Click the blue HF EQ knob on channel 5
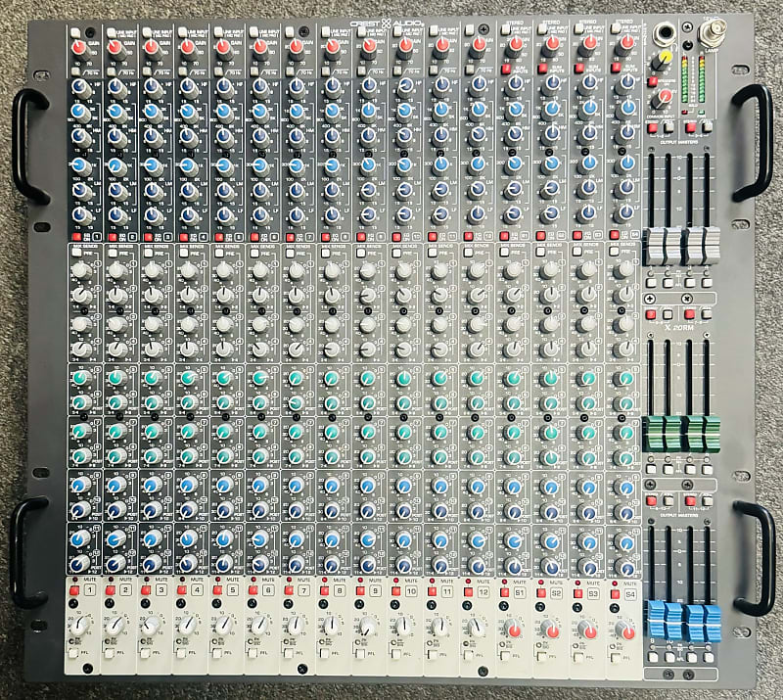The height and width of the screenshot is (700, 783). (x=224, y=87)
